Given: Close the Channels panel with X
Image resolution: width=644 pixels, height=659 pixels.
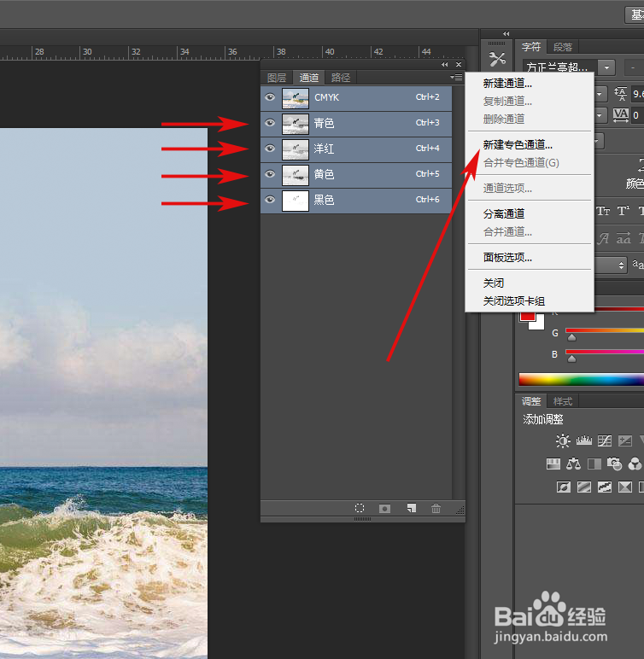Looking at the screenshot, I should [459, 64].
